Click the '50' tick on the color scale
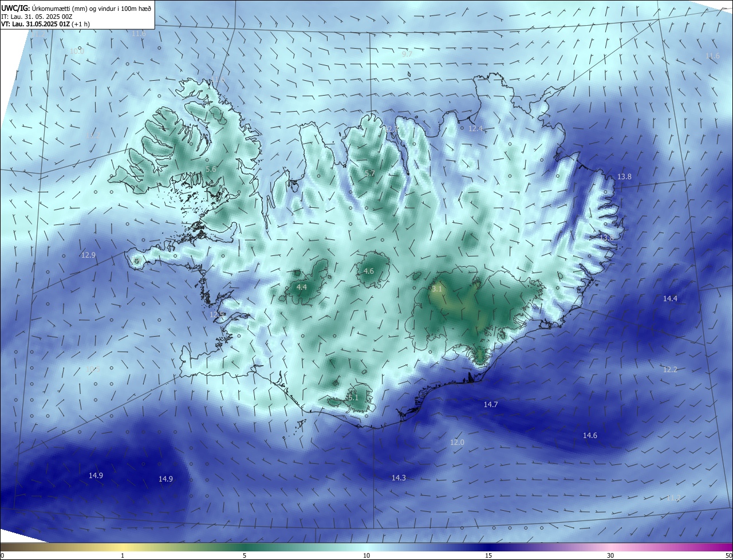733x560 pixels. coord(728,555)
